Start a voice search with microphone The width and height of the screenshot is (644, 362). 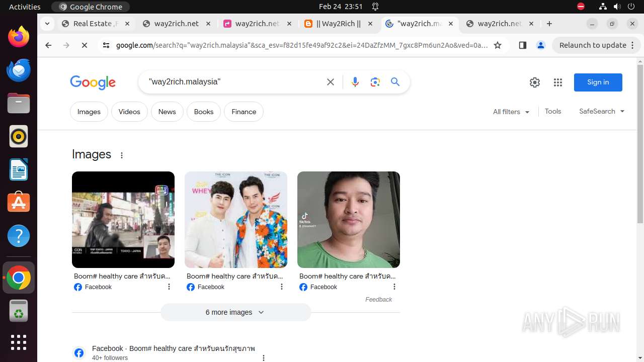point(355,82)
